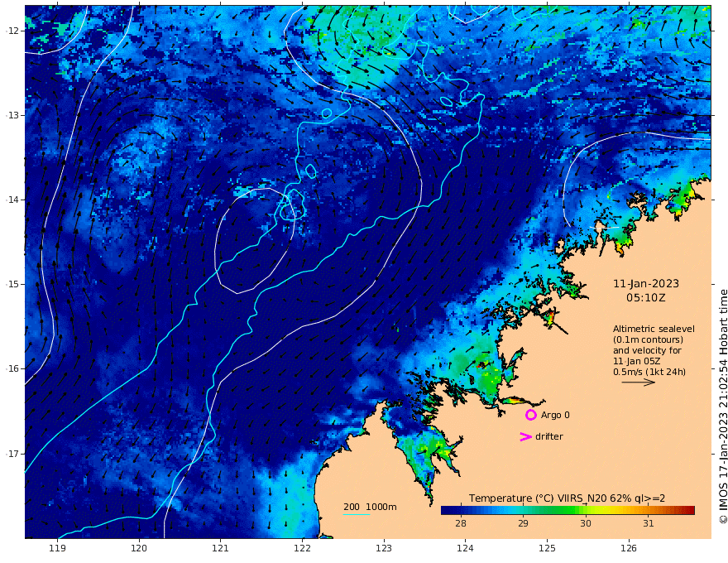Click the 'Argo 0' legend label
The image size is (728, 563).
click(555, 416)
